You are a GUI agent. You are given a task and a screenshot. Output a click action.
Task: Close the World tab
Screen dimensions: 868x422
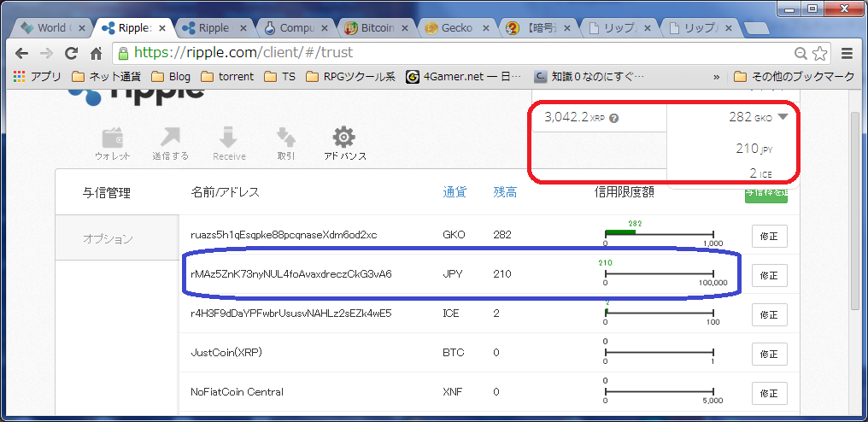point(81,28)
